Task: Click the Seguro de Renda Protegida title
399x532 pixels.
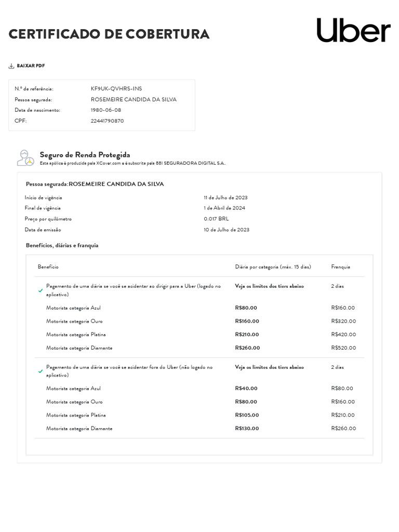Action: pyautogui.click(x=85, y=155)
